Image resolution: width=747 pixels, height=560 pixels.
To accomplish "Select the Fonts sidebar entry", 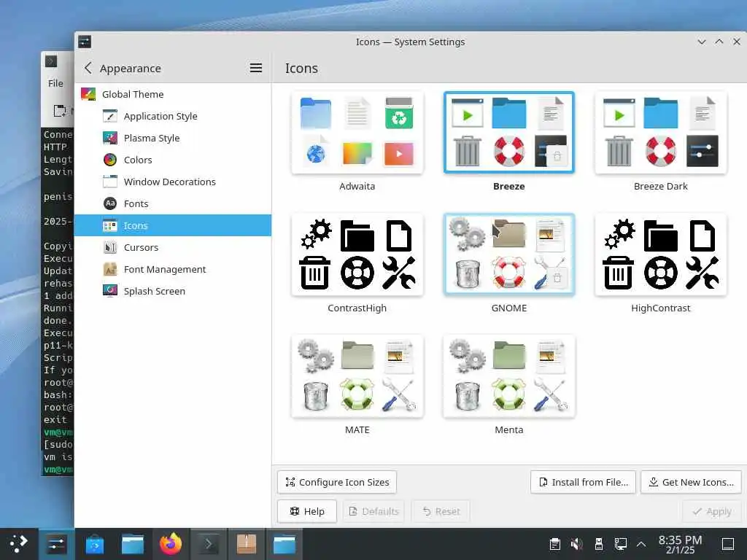I will click(x=173, y=204).
